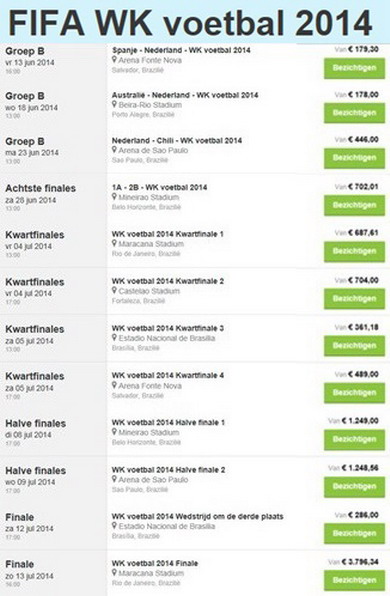390x596 pixels.
Task: Click map pin for Arena de Sao Paulo, Chili match
Action: (114, 150)
